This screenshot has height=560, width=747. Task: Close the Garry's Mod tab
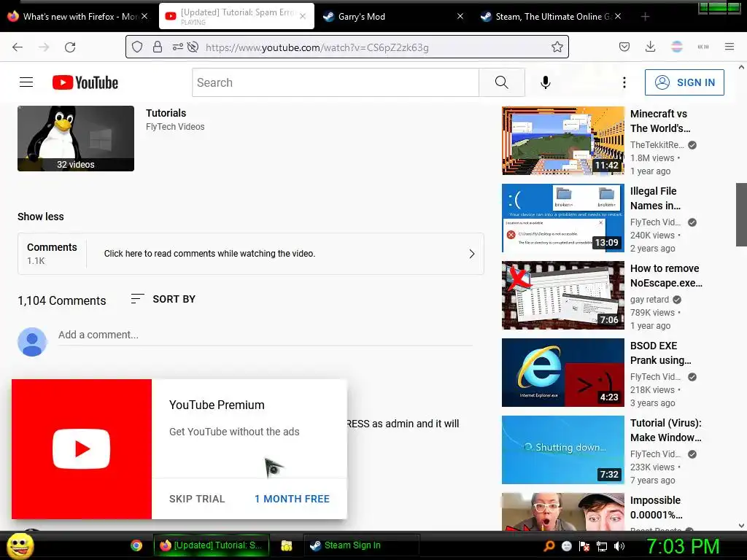pyautogui.click(x=460, y=16)
